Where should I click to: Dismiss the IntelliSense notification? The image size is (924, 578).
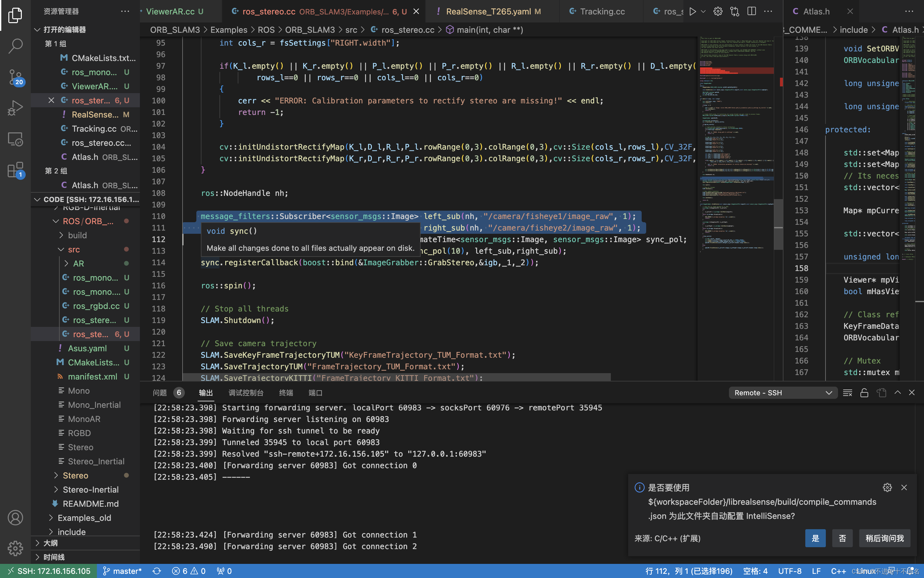904,487
